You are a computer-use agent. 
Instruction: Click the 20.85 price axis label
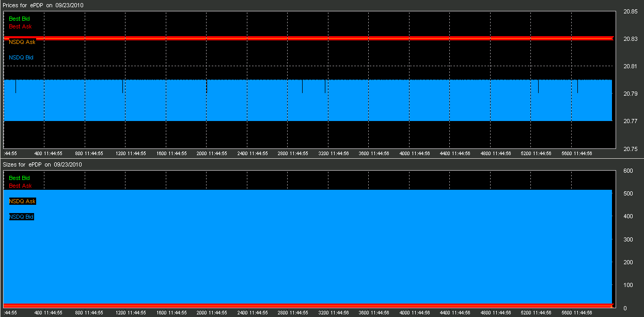click(x=630, y=11)
